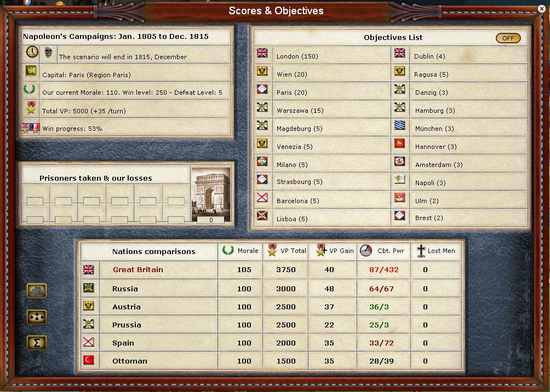
Task: Click the clock icon beside scenario end
Action: (32, 52)
